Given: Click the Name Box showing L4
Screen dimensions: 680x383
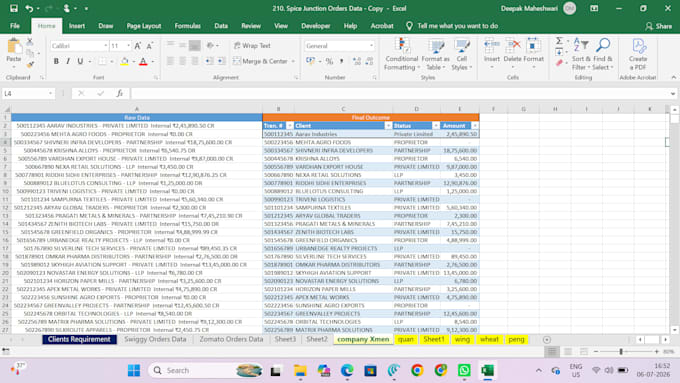Looking at the screenshot, I should [x=28, y=93].
